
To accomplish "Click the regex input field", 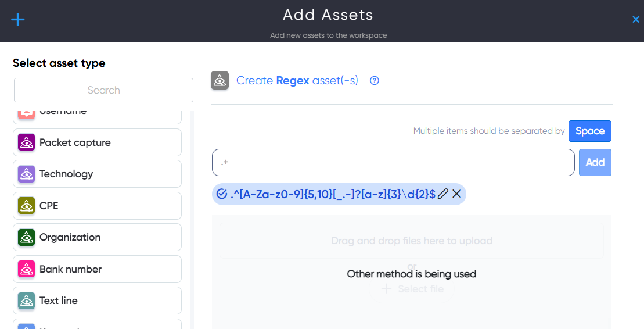I will [393, 162].
